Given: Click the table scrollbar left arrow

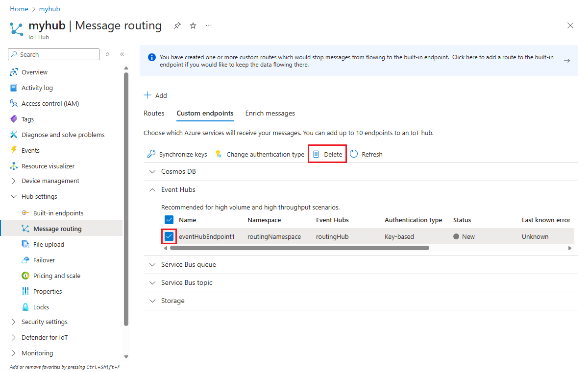Looking at the screenshot, I should [x=166, y=248].
